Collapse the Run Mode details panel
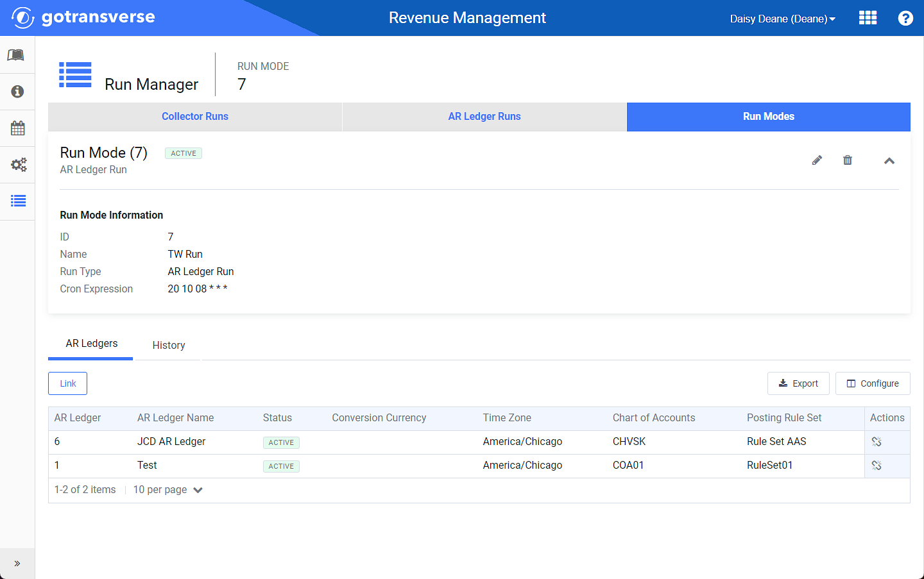Image resolution: width=924 pixels, height=579 pixels. [889, 161]
